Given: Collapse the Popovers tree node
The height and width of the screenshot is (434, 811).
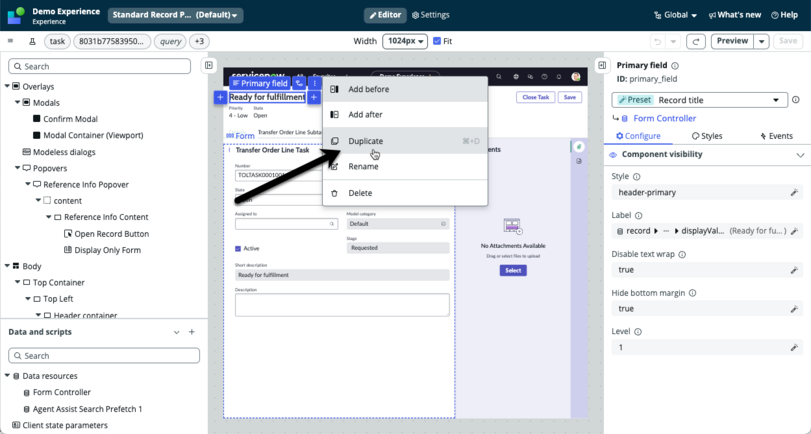Looking at the screenshot, I should click(x=18, y=168).
